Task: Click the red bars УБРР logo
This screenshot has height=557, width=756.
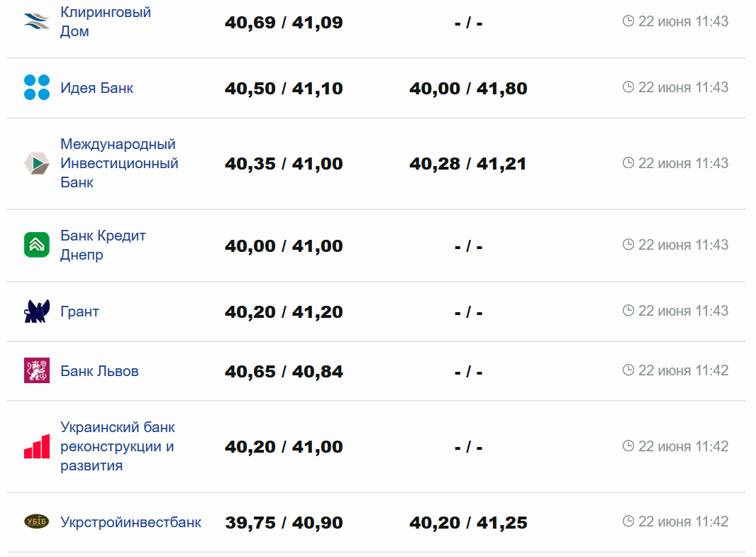Action: pyautogui.click(x=37, y=446)
